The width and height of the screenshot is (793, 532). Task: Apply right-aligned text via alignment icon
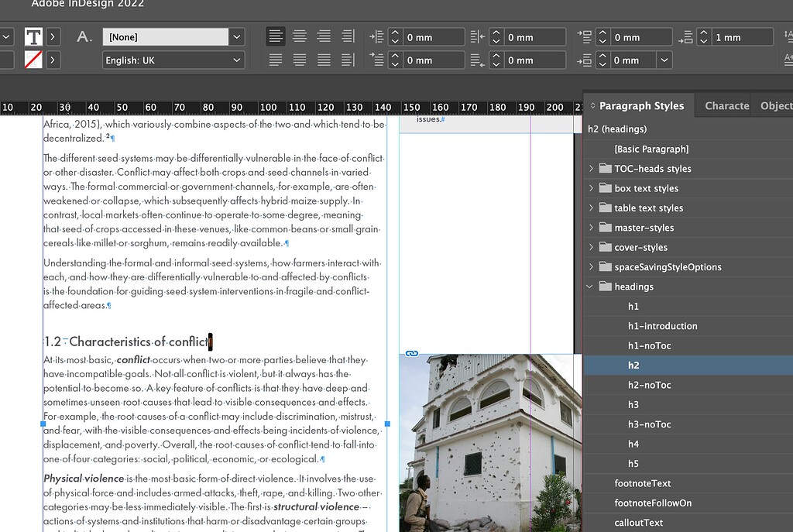point(323,36)
